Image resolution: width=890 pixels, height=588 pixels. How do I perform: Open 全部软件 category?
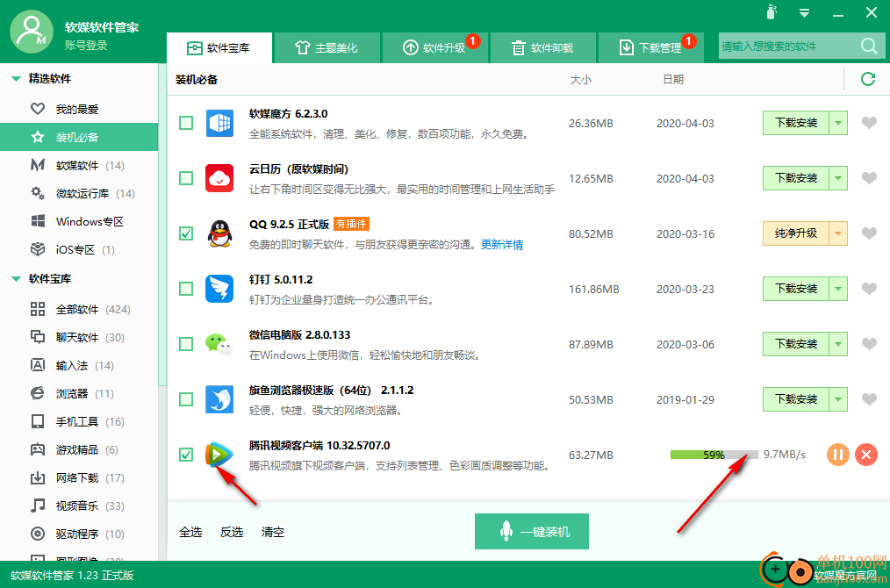(x=79, y=309)
